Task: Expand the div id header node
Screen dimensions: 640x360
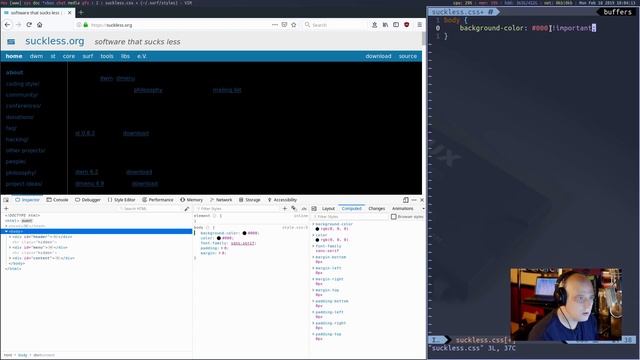Action: point(10,237)
